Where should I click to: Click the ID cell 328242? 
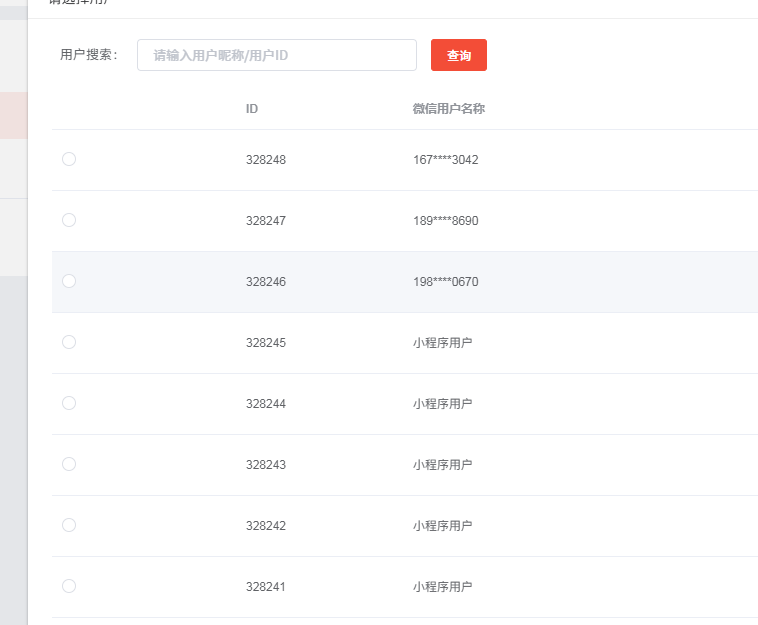(x=265, y=526)
